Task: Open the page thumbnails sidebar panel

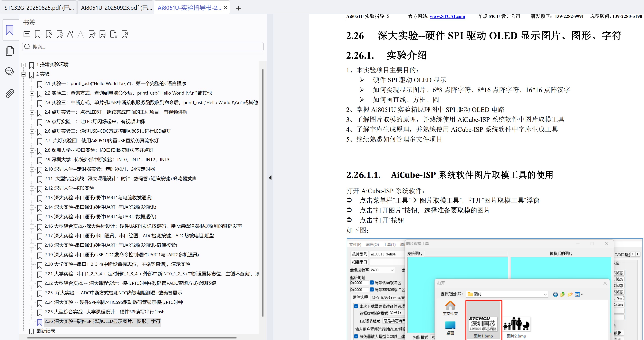Action: coord(10,51)
